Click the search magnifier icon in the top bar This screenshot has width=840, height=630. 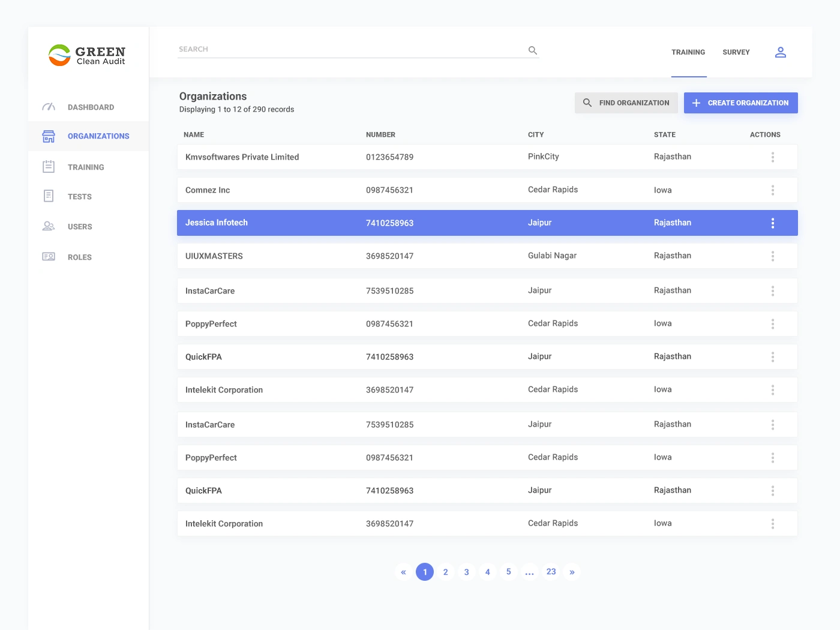click(x=533, y=50)
